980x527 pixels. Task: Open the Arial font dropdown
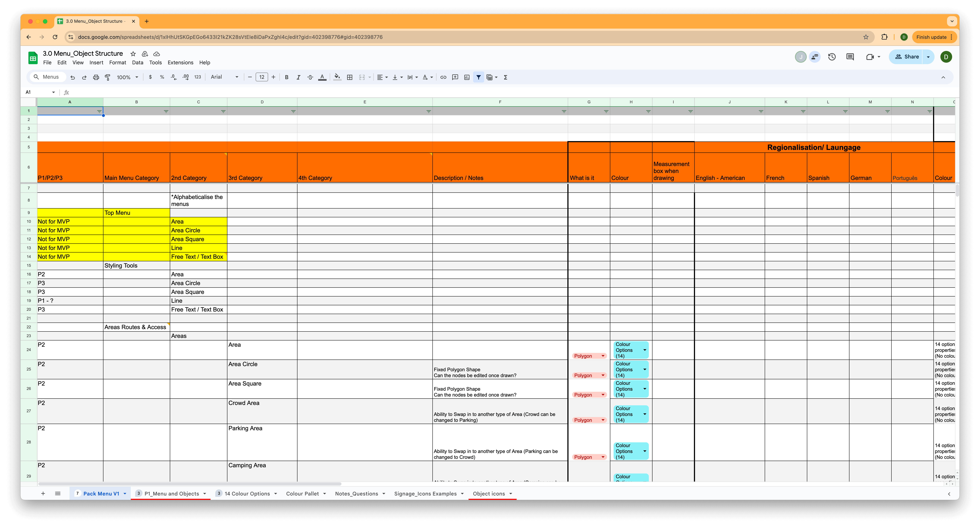coord(224,77)
